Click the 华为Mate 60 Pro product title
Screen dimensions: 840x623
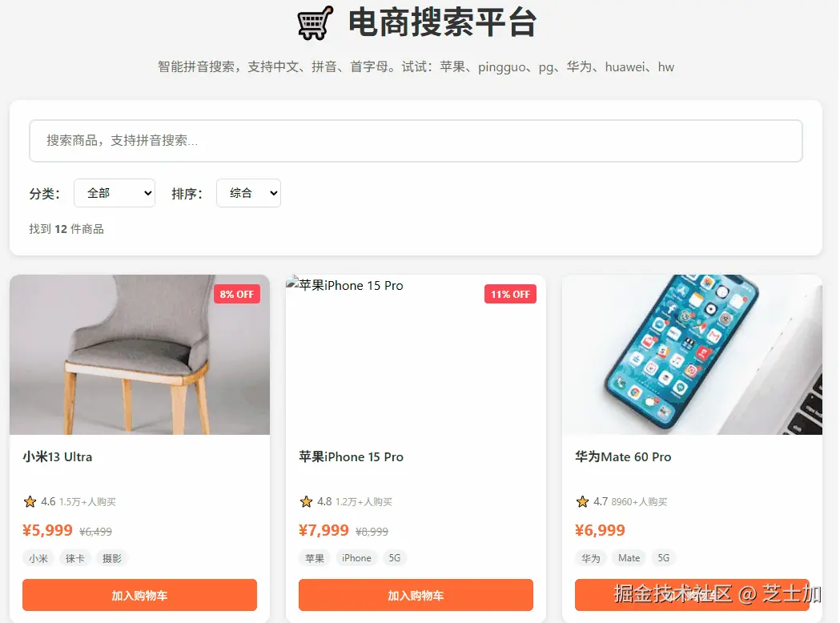pos(623,457)
